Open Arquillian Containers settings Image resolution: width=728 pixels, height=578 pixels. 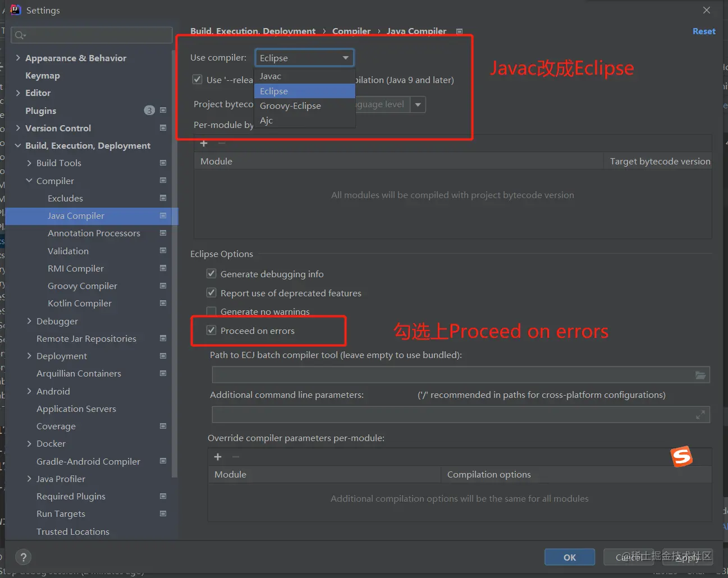(79, 374)
